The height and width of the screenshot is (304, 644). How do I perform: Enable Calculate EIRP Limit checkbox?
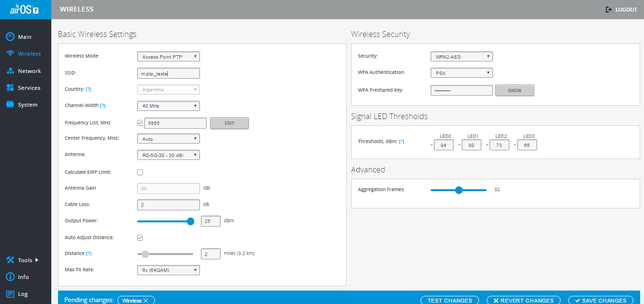[x=140, y=172]
